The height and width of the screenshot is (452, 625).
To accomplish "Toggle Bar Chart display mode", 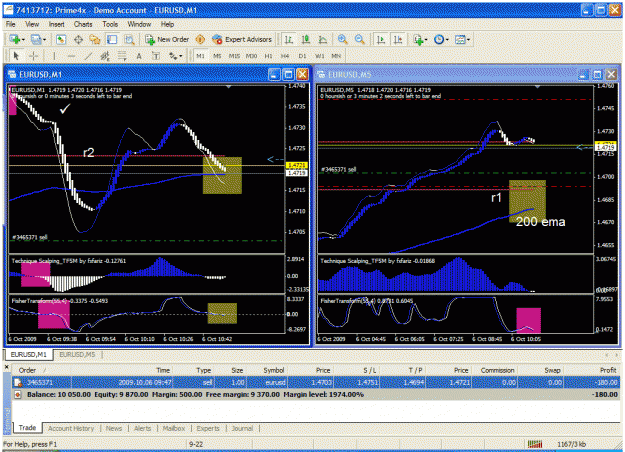I will [x=289, y=39].
